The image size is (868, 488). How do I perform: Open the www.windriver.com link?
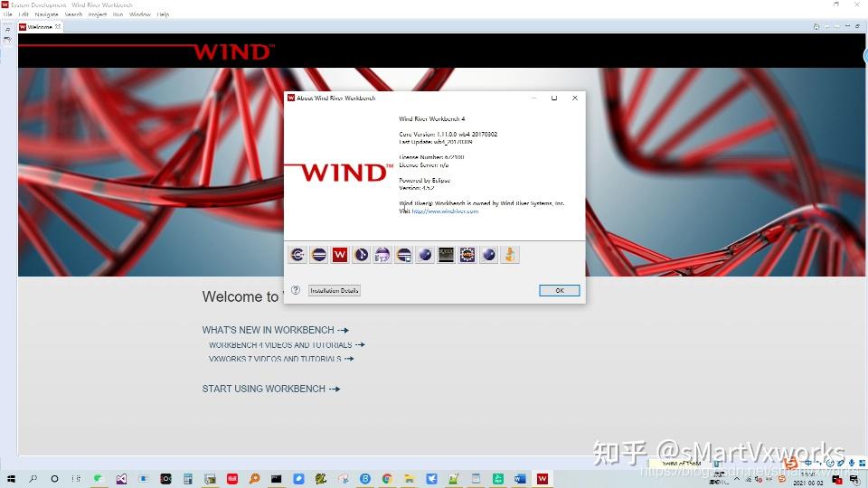tap(445, 211)
